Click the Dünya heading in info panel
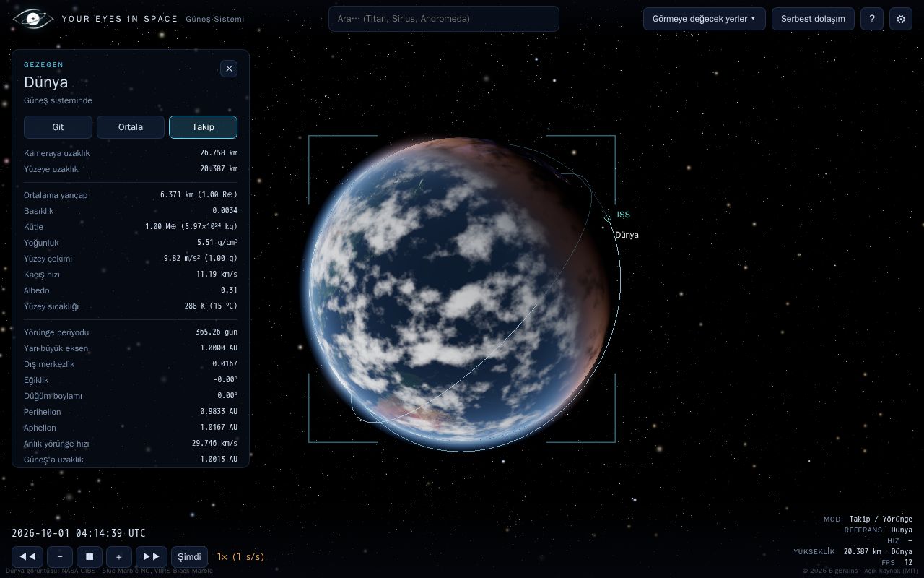The height and width of the screenshot is (578, 924). (x=46, y=82)
